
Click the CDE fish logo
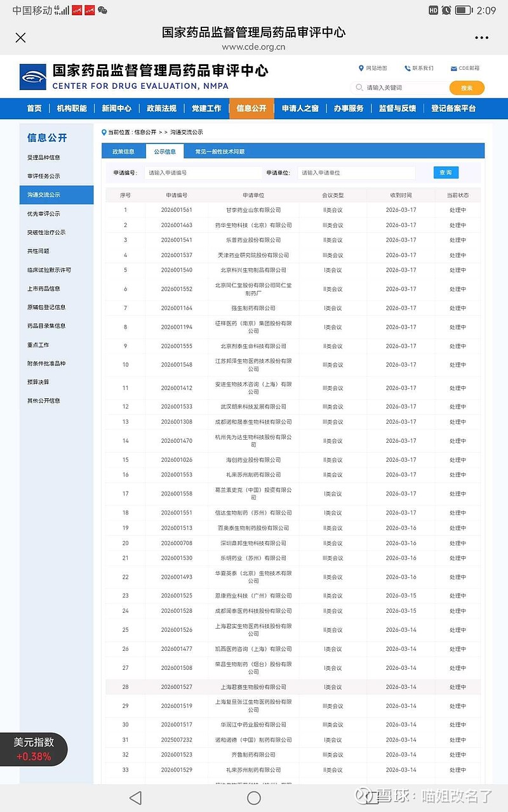pyautogui.click(x=33, y=77)
